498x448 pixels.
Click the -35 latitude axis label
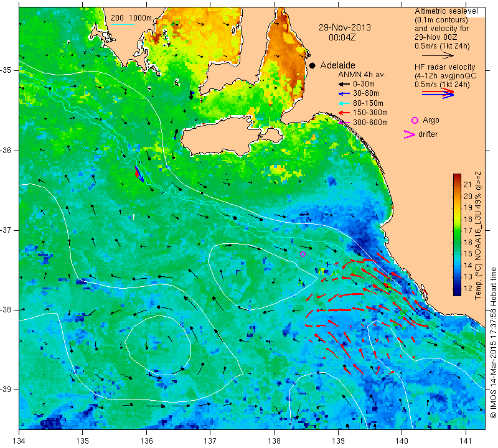pos(7,70)
